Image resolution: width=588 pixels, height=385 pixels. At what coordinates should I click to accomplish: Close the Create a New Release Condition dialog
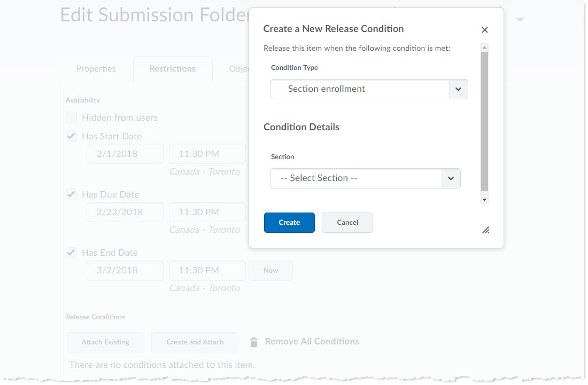coord(484,30)
